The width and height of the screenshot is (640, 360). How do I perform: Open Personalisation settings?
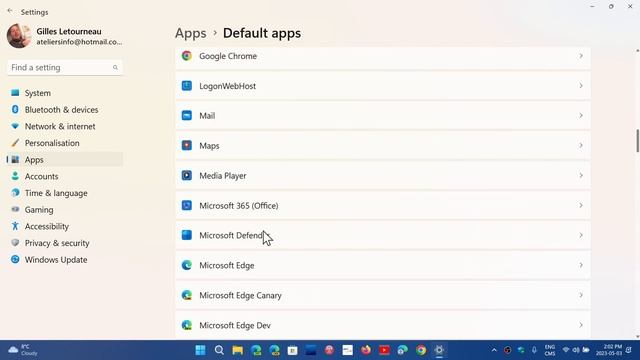click(65, 143)
